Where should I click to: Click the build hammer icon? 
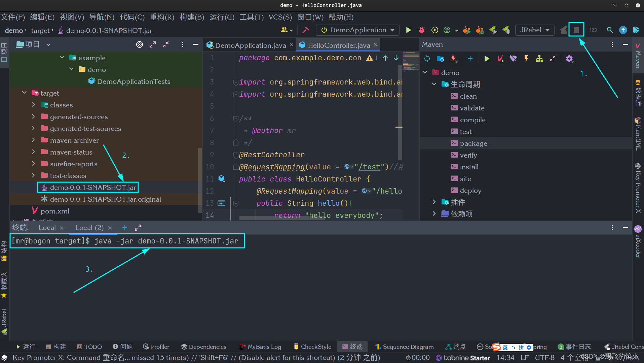click(305, 30)
